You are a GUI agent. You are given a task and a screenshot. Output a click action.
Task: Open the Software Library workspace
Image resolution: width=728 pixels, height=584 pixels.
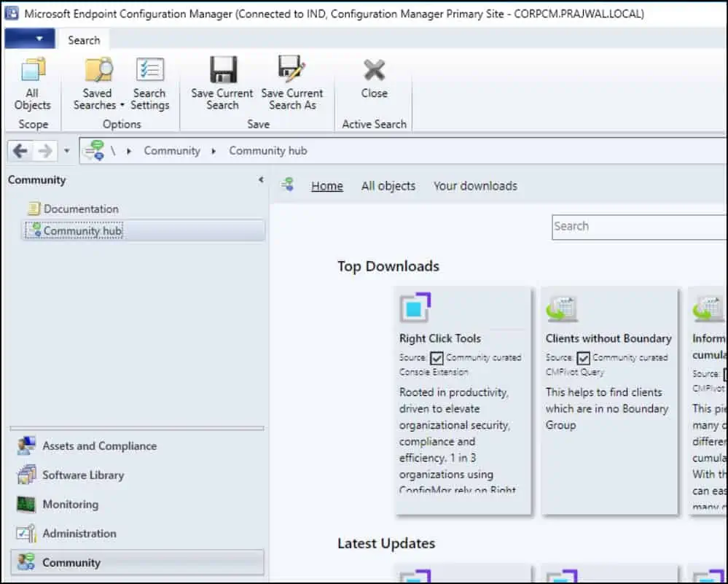(x=138, y=475)
